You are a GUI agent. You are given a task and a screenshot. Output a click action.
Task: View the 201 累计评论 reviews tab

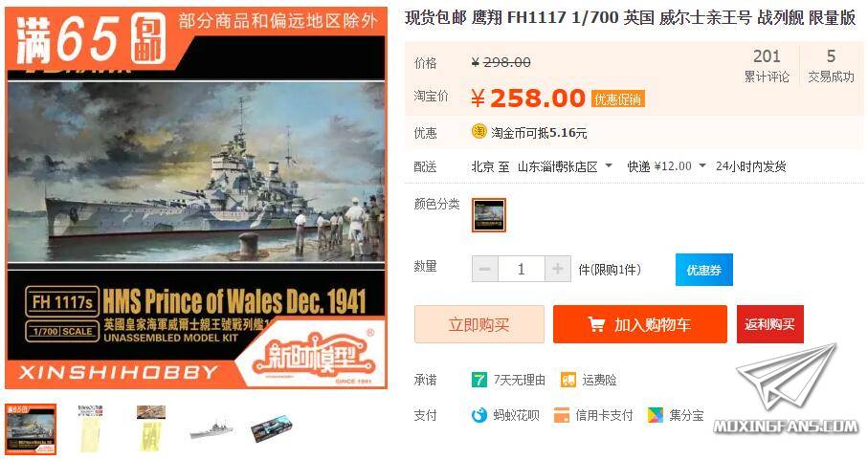pos(767,65)
